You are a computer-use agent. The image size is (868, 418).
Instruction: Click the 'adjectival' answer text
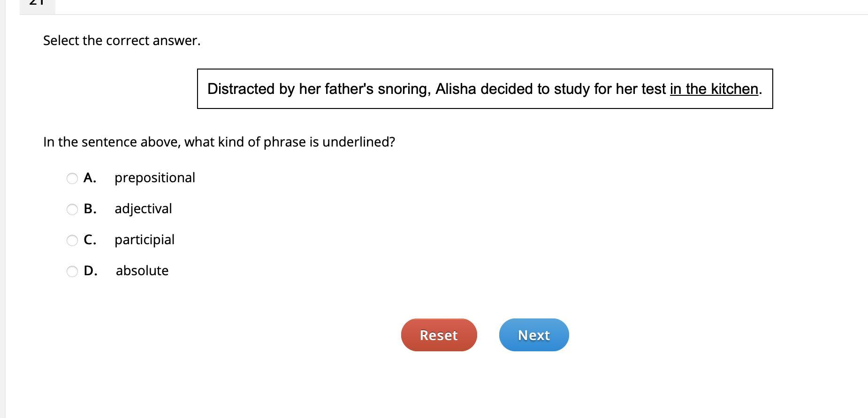[x=143, y=209]
